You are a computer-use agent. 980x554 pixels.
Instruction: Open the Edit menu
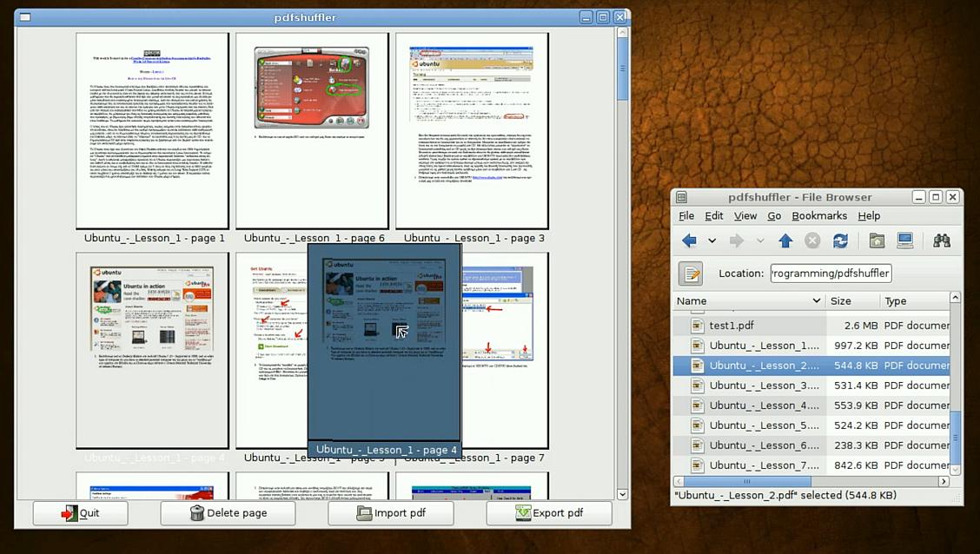coord(714,215)
